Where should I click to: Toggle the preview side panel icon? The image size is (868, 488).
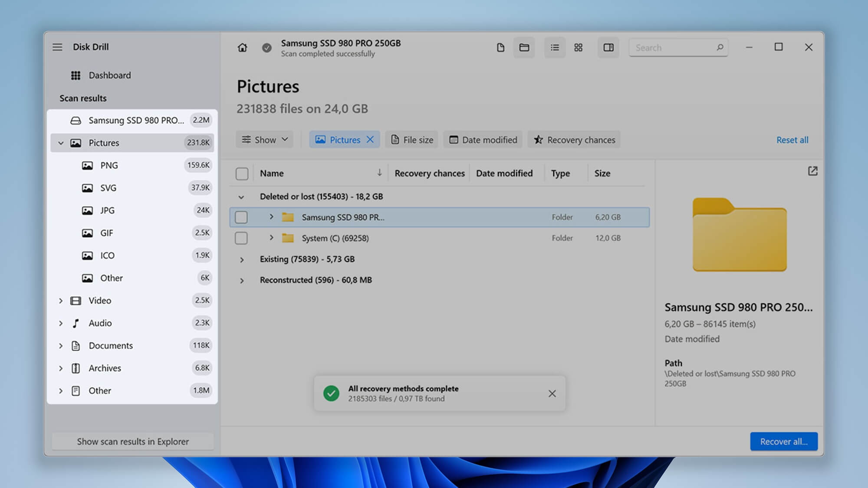pos(608,48)
